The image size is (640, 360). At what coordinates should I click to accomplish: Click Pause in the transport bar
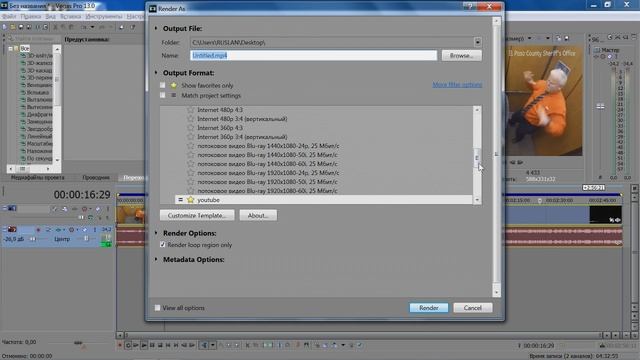(x=152, y=345)
